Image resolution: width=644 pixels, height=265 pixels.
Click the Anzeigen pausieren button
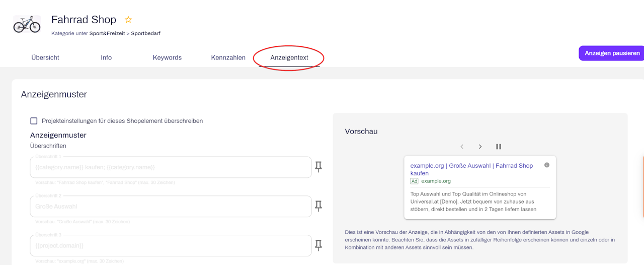pos(612,53)
